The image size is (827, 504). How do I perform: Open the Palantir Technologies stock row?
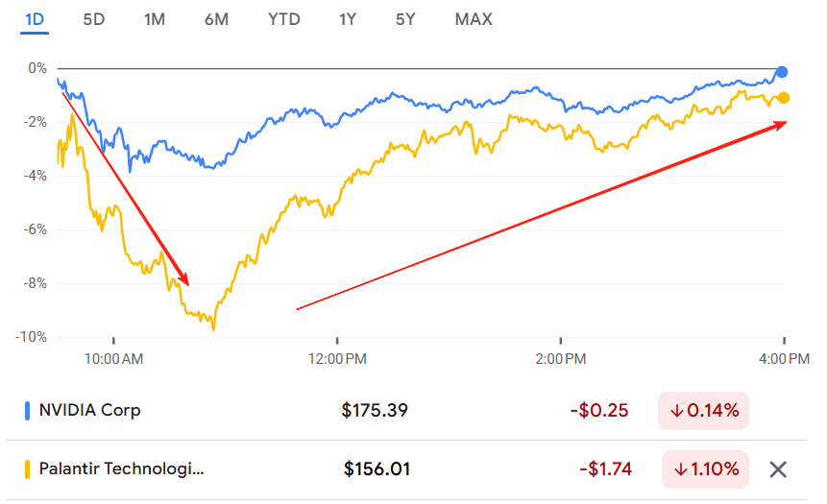406,469
